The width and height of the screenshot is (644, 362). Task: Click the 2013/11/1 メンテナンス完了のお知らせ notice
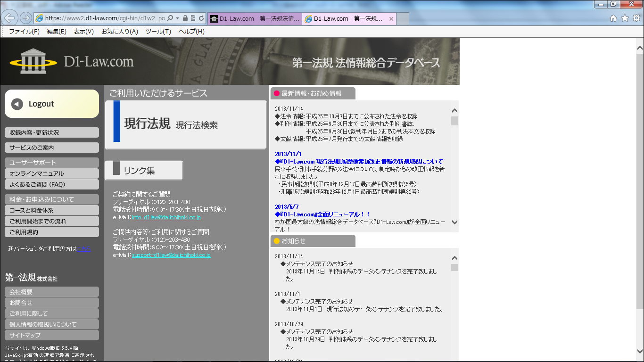point(316,302)
